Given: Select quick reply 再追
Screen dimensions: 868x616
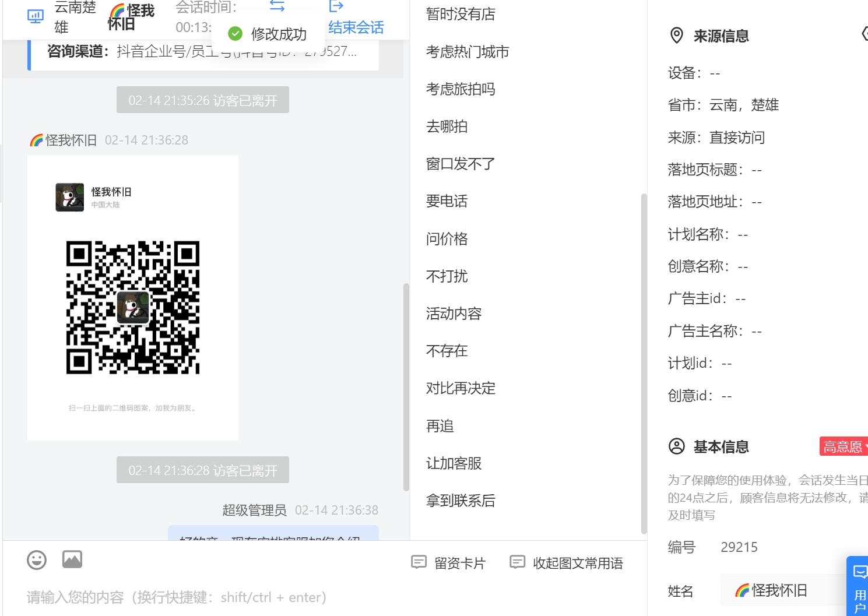Looking at the screenshot, I should point(440,426).
